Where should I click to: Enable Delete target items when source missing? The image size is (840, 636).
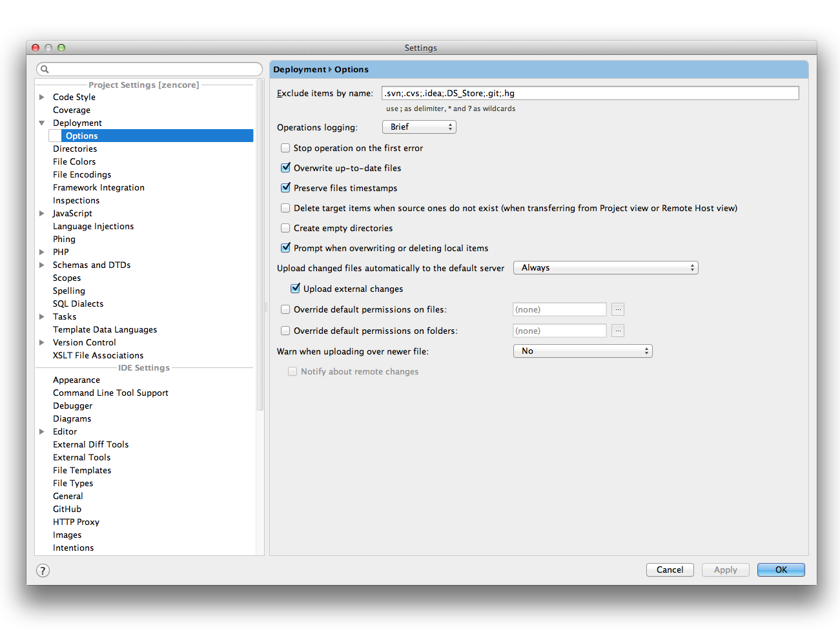point(285,208)
